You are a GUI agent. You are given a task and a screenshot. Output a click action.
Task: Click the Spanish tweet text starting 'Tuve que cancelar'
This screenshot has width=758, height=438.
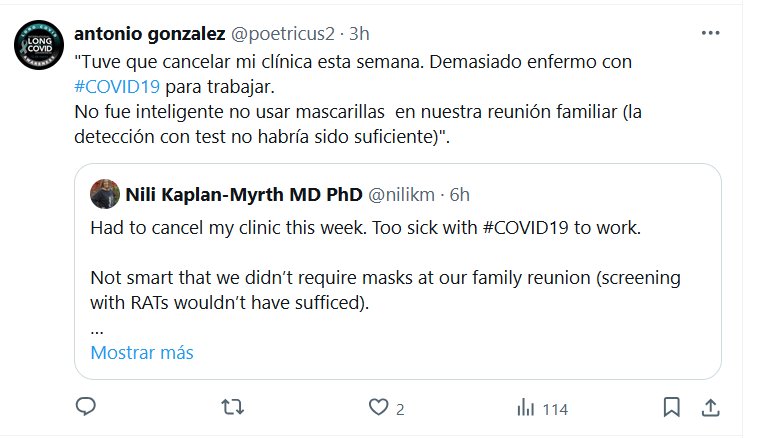point(354,62)
